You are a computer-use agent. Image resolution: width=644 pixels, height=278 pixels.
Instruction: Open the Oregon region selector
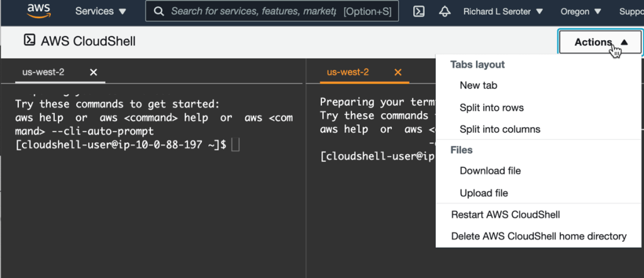point(580,11)
